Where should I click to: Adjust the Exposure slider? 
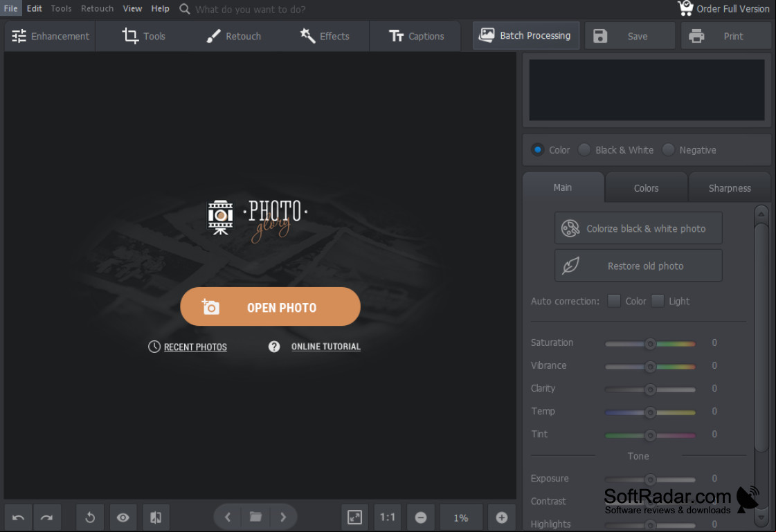(650, 479)
